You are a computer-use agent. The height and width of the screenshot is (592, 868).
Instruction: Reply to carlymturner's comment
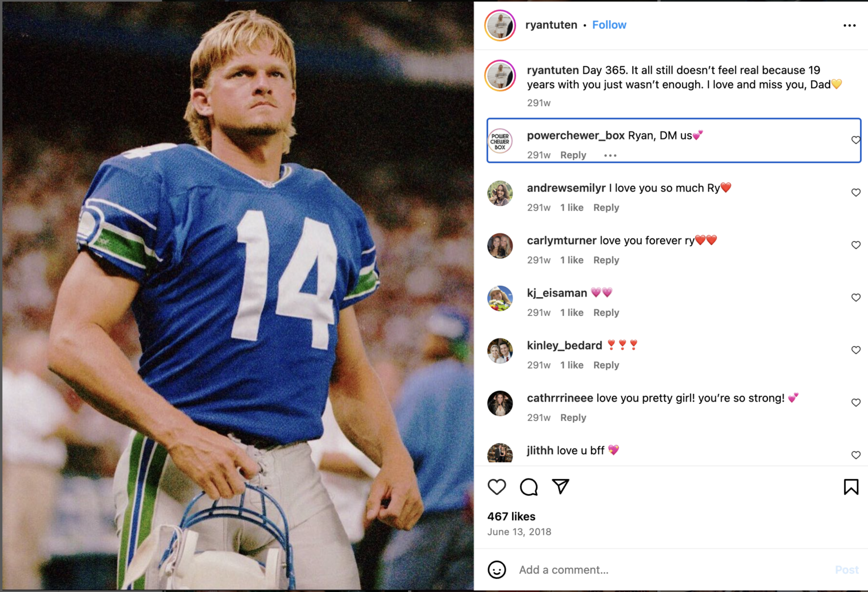click(x=606, y=260)
